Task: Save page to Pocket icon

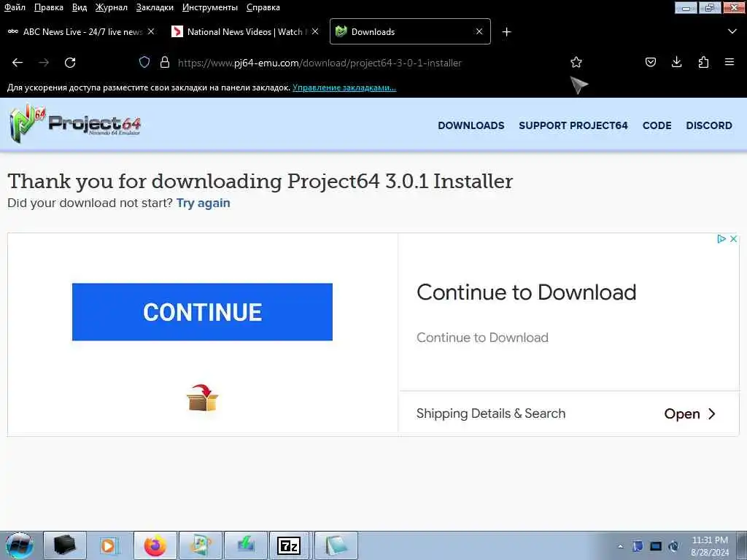Action: coord(650,62)
